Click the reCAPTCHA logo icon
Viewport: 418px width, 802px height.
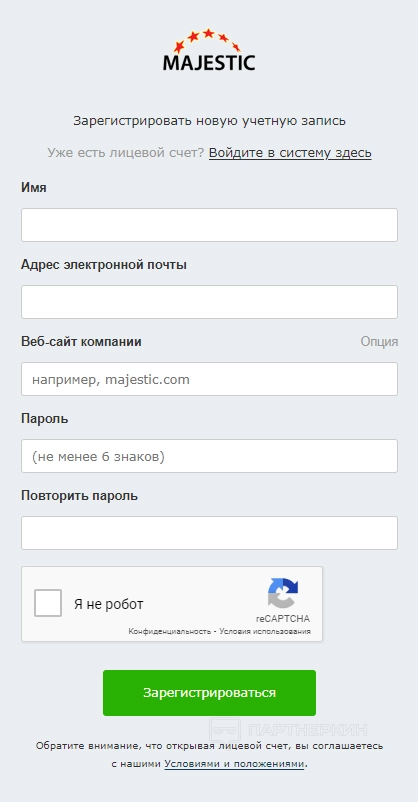[282, 593]
